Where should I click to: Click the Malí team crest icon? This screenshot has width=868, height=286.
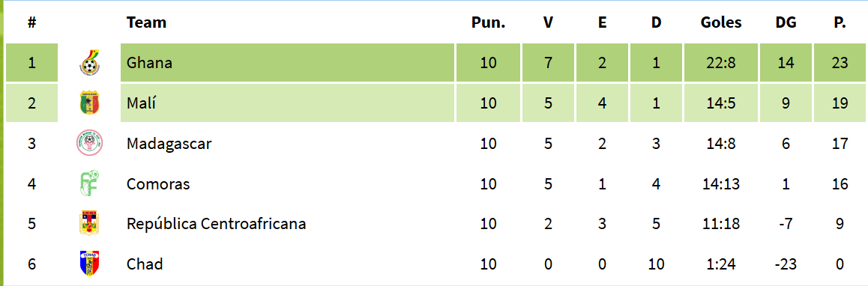click(89, 103)
